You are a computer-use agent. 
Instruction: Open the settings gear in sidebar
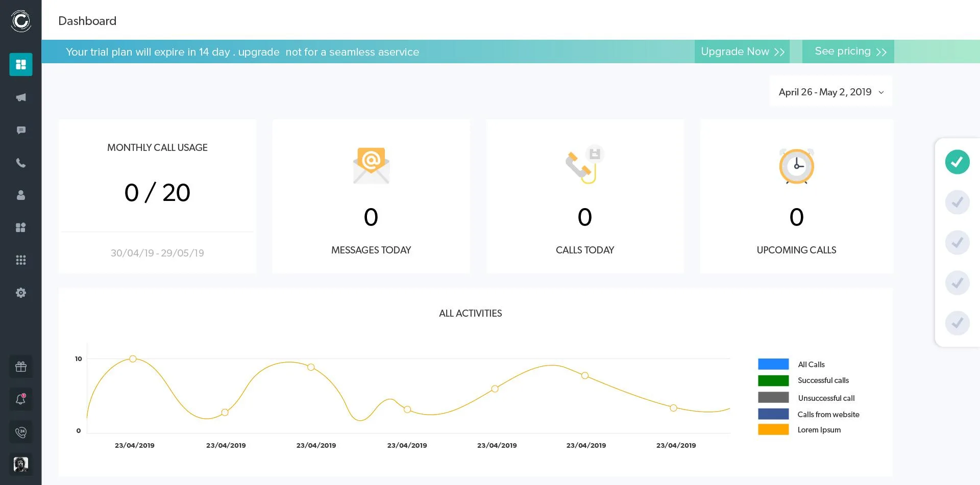21,293
